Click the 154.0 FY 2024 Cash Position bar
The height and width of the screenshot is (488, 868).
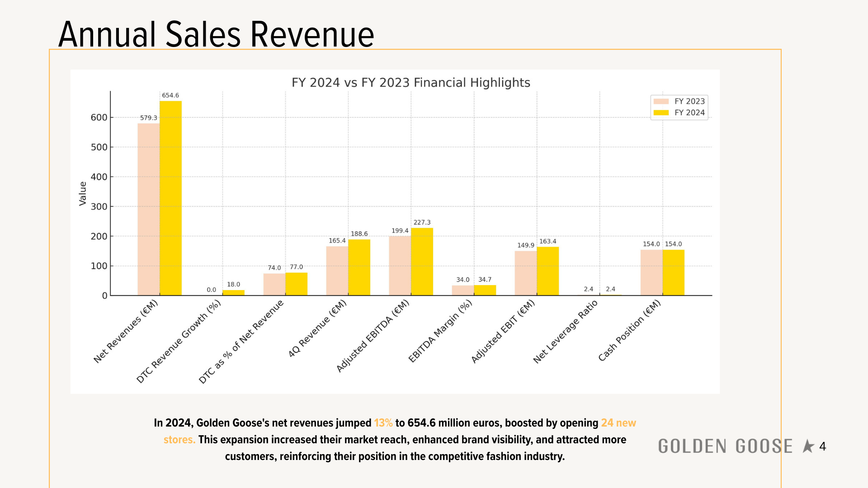pos(673,272)
